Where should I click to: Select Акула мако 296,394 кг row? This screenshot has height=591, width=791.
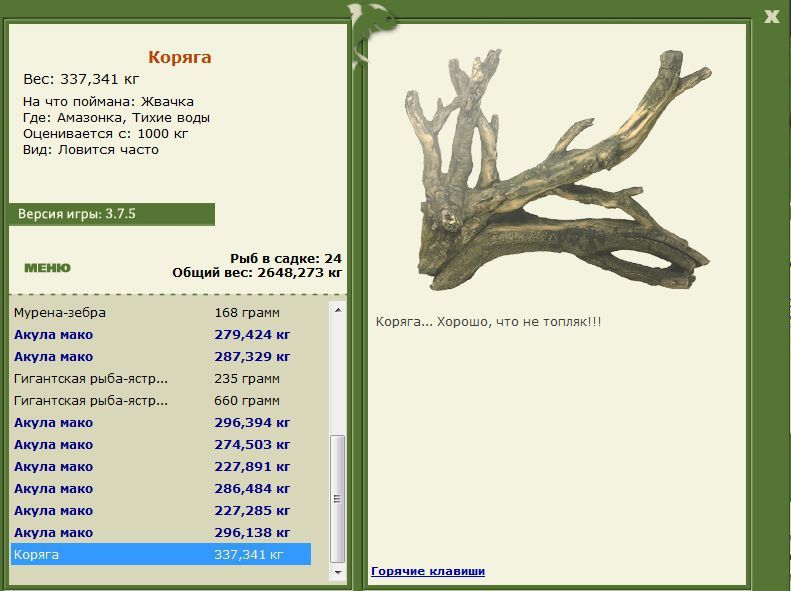point(161,423)
